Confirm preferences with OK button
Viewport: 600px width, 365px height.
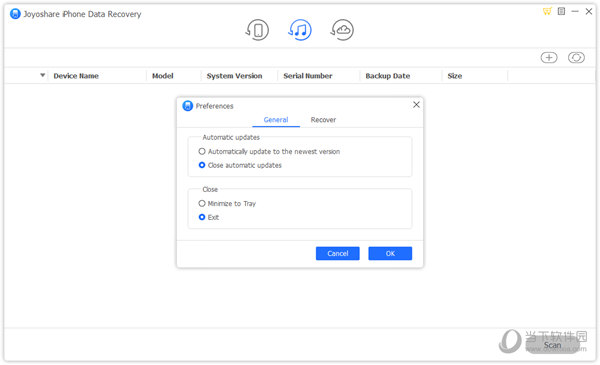coord(390,253)
